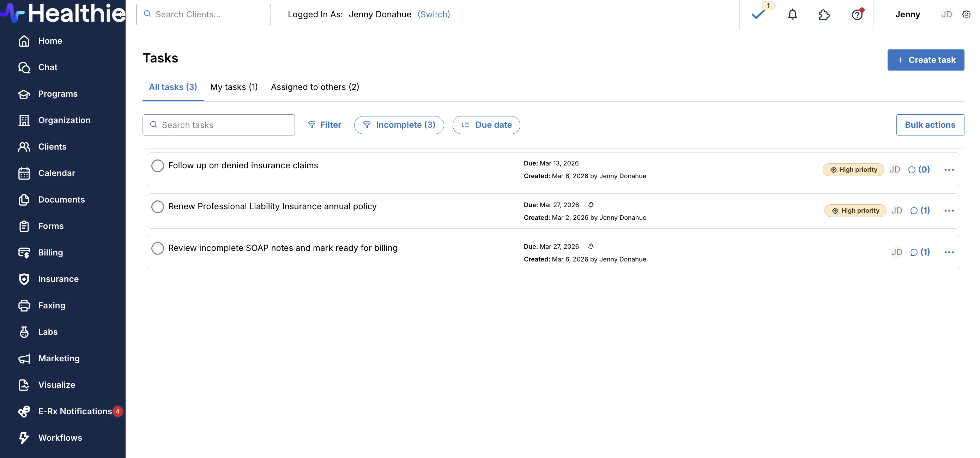Image resolution: width=980 pixels, height=458 pixels.
Task: Open more options for SOAP notes task
Action: click(949, 252)
